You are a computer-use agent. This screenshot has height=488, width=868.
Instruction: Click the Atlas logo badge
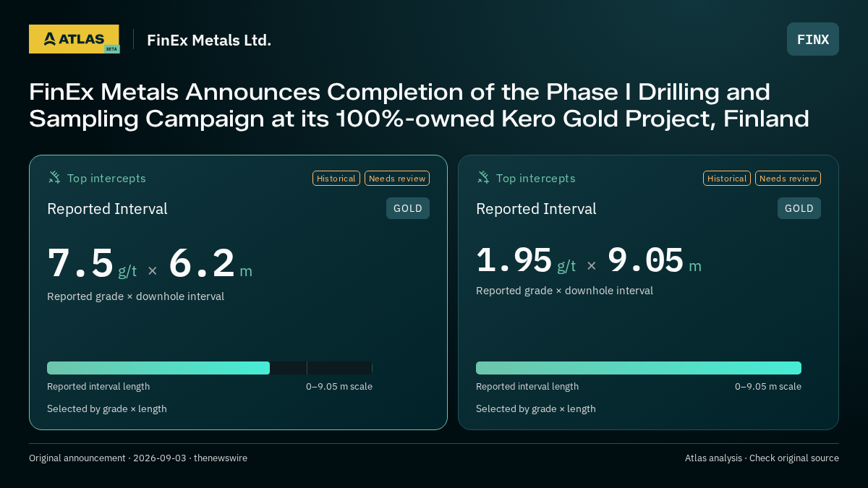(74, 39)
